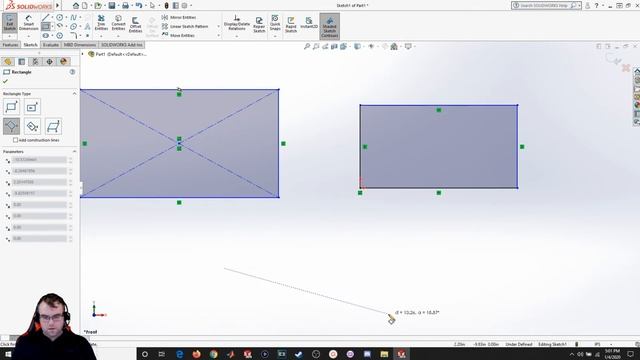
Task: Switch to the DimXpertManager tab
Action: pyautogui.click(x=49, y=62)
